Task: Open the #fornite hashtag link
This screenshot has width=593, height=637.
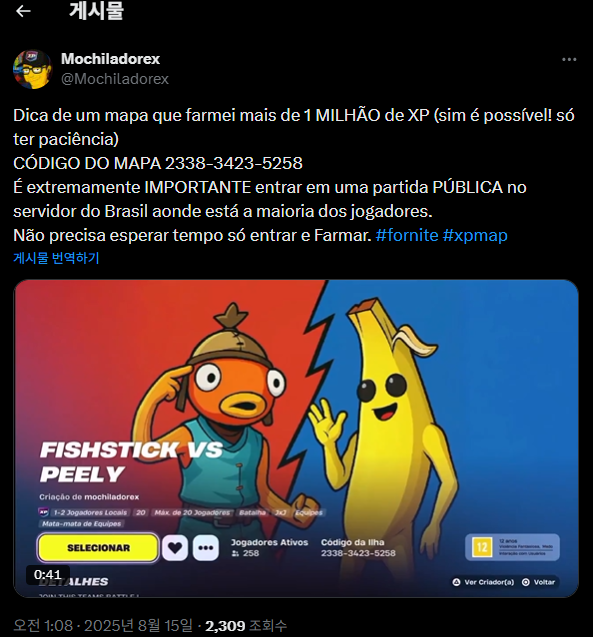Action: pyautogui.click(x=407, y=235)
